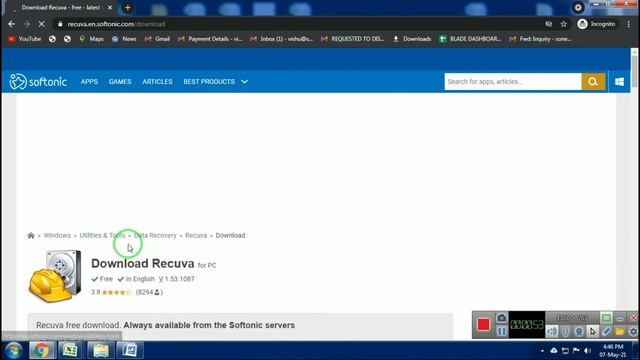
Task: Open the BLADE DASHBOAR... bookmark
Action: 470,39
